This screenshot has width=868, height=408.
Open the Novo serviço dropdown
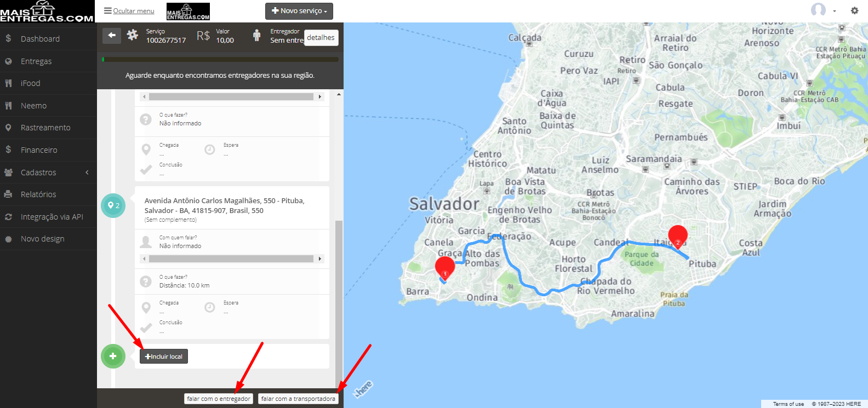click(x=299, y=11)
